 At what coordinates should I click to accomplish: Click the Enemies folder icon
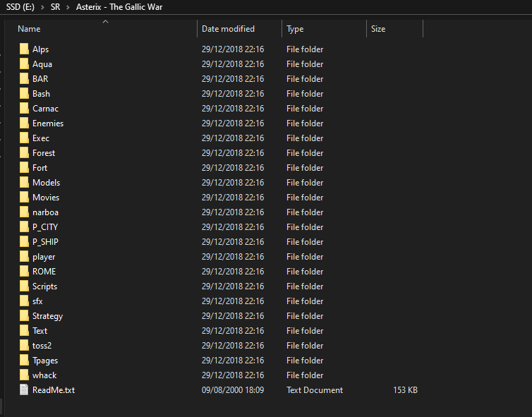24,123
